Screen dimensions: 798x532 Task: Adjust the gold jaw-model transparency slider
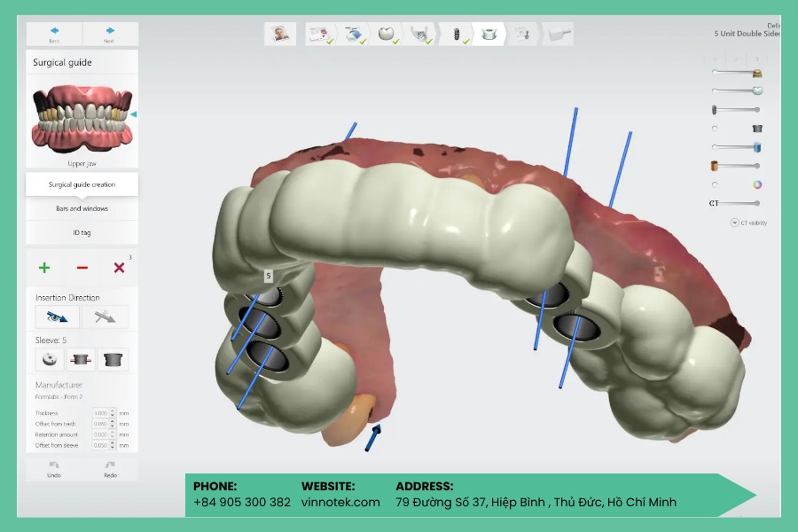(x=737, y=73)
